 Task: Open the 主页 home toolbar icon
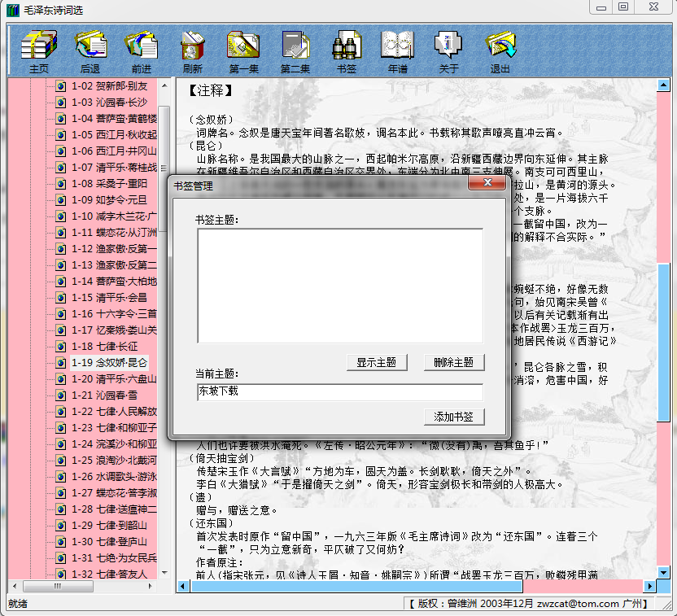(x=39, y=51)
